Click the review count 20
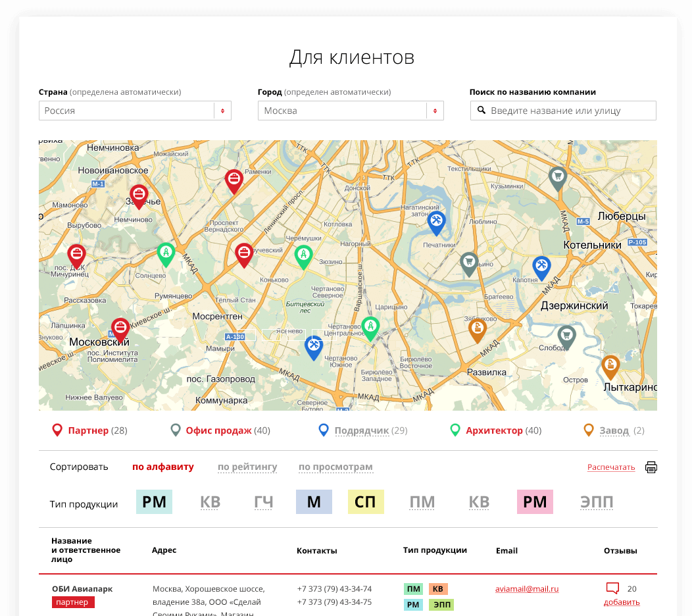 tap(631, 588)
